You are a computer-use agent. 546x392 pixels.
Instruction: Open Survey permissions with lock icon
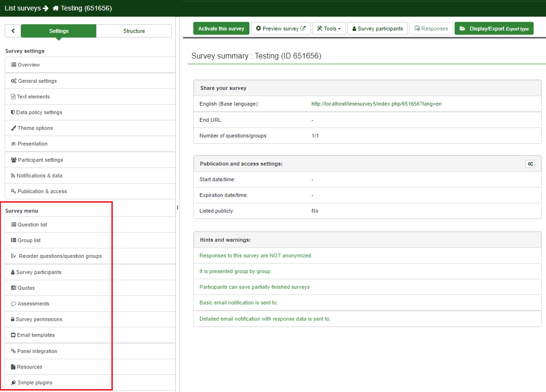click(x=39, y=319)
